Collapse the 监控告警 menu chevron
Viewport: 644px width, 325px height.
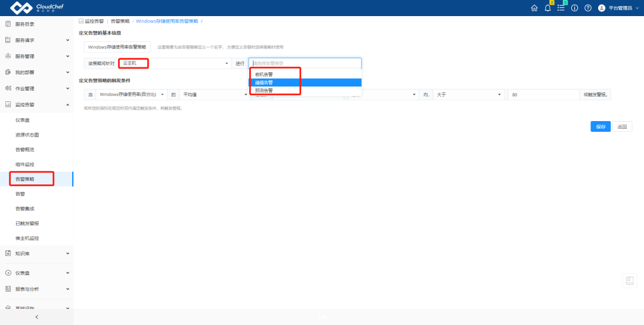click(68, 104)
